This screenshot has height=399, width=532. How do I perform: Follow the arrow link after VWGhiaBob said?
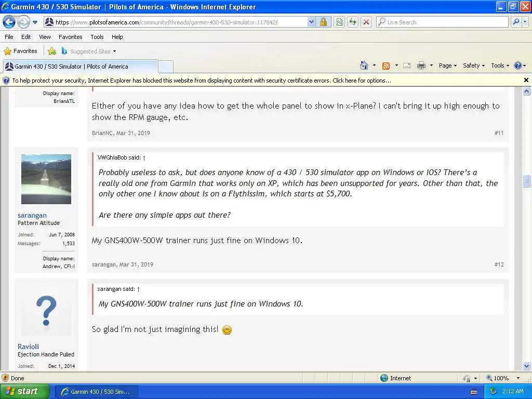pos(144,158)
